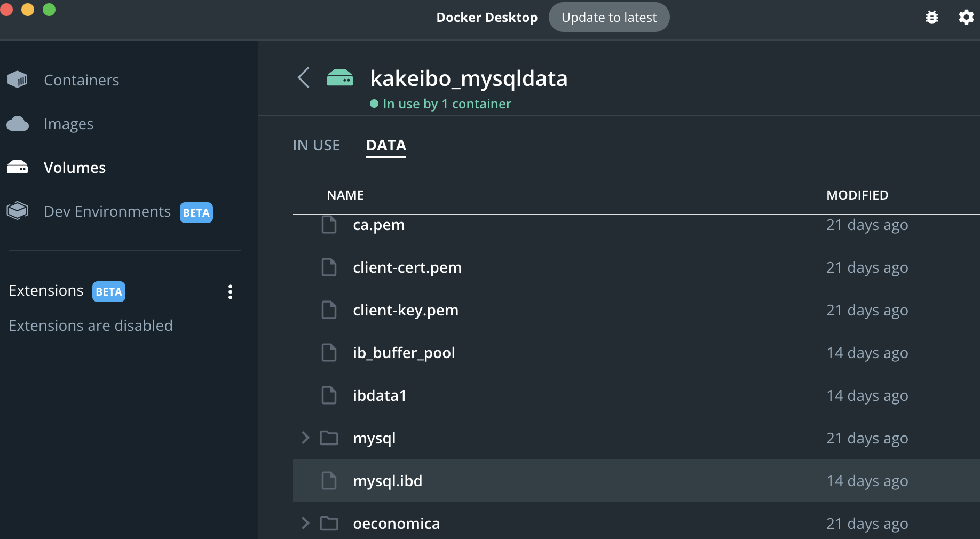Open the Containers sidebar icon
The image size is (980, 539).
pyautogui.click(x=18, y=79)
